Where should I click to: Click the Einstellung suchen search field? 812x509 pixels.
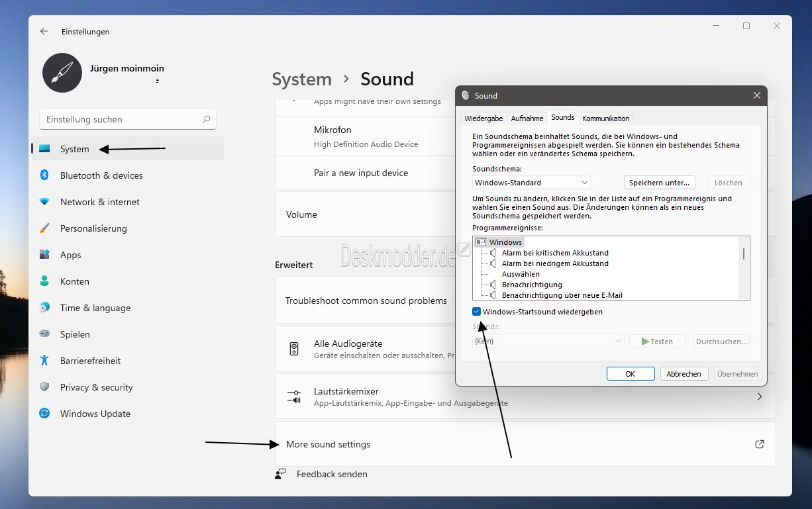click(x=128, y=119)
